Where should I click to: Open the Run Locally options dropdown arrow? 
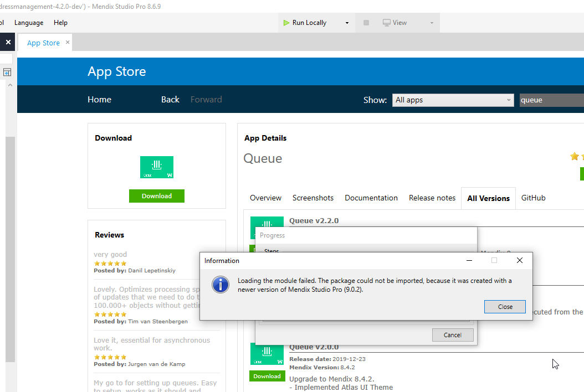(347, 22)
